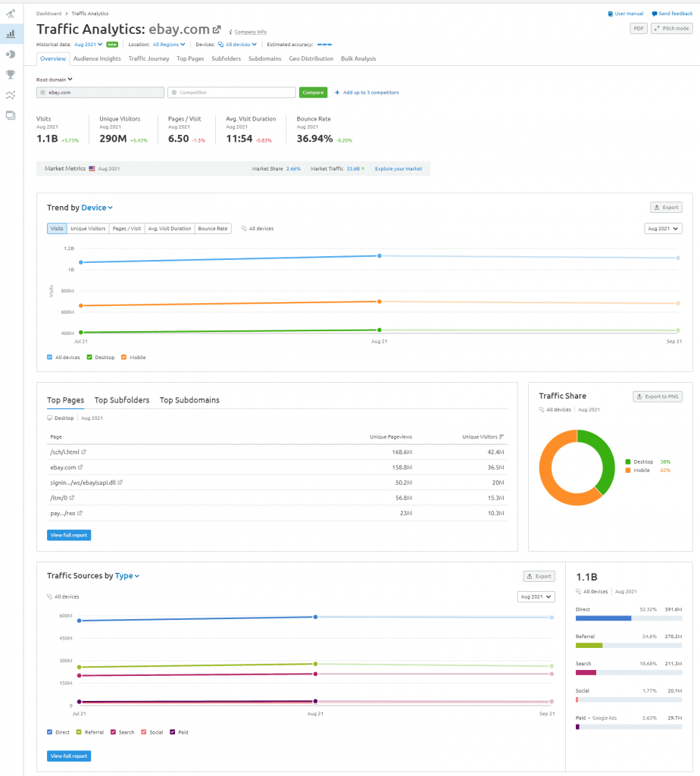
Task: Click the devices icon next to All devices filter
Action: 220,45
